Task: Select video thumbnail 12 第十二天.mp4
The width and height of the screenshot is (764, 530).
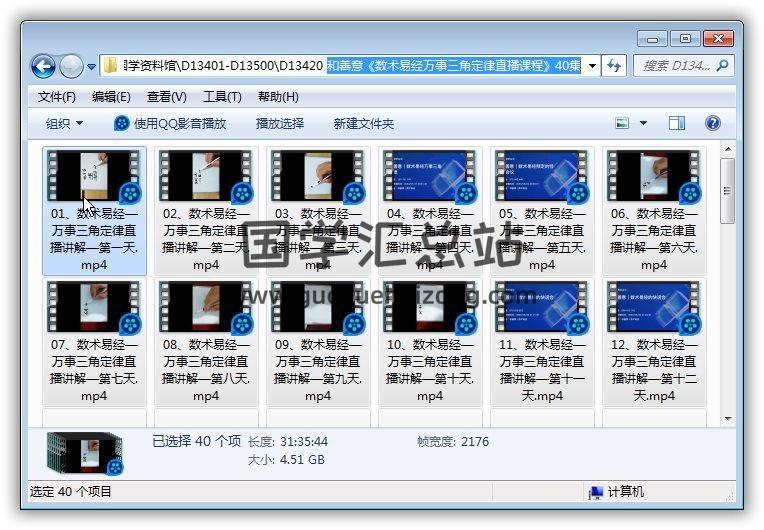Action: 653,307
